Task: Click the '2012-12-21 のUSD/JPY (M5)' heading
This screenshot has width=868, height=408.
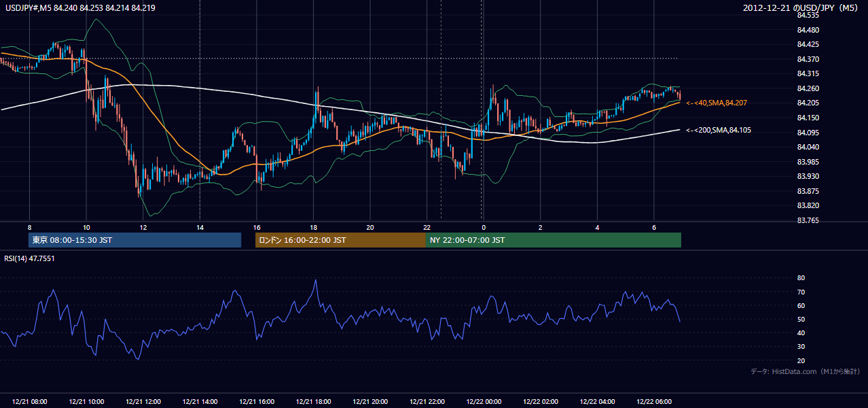Action: point(801,7)
